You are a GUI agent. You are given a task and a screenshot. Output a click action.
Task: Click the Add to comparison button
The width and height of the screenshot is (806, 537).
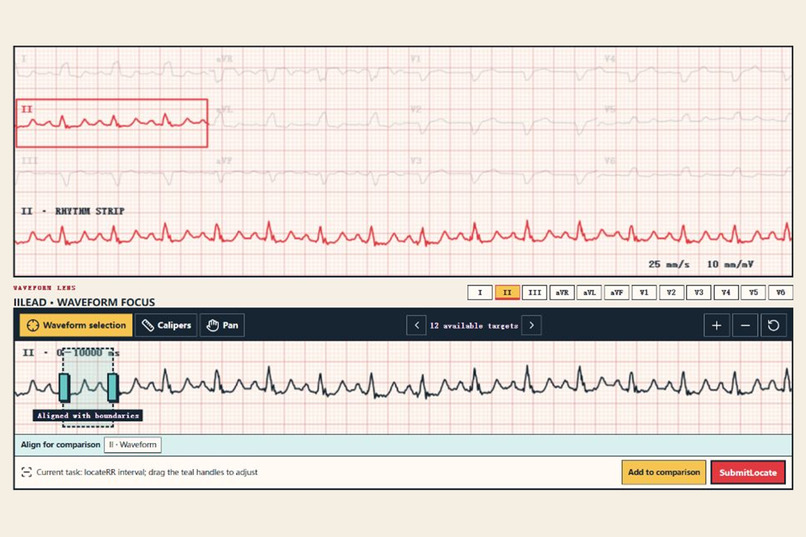[664, 472]
